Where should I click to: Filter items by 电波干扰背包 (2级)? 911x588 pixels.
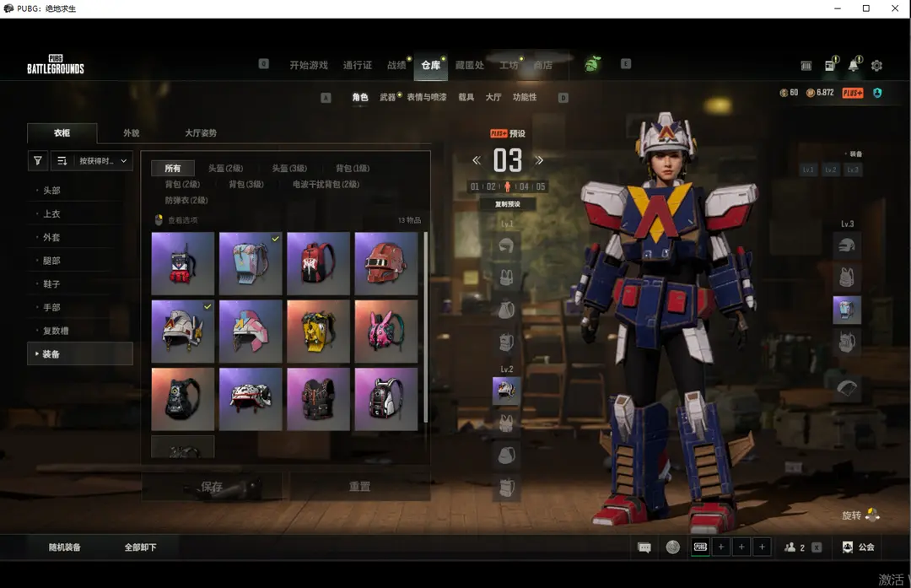(x=326, y=184)
